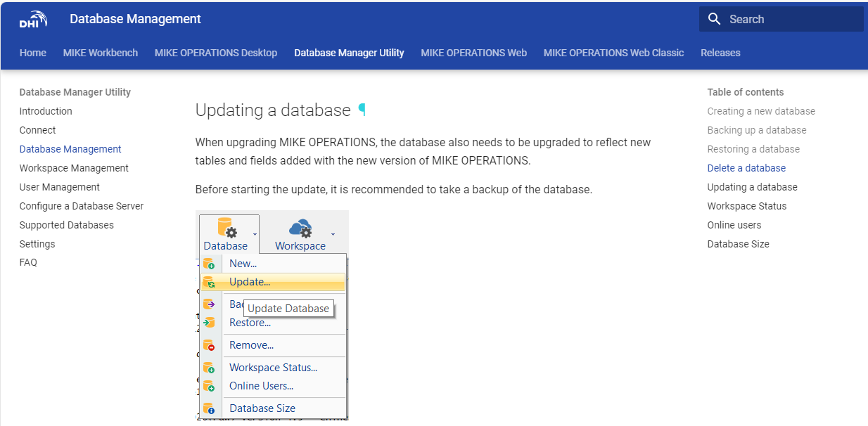Open the FAQ sidebar link
868x426 pixels.
[28, 262]
